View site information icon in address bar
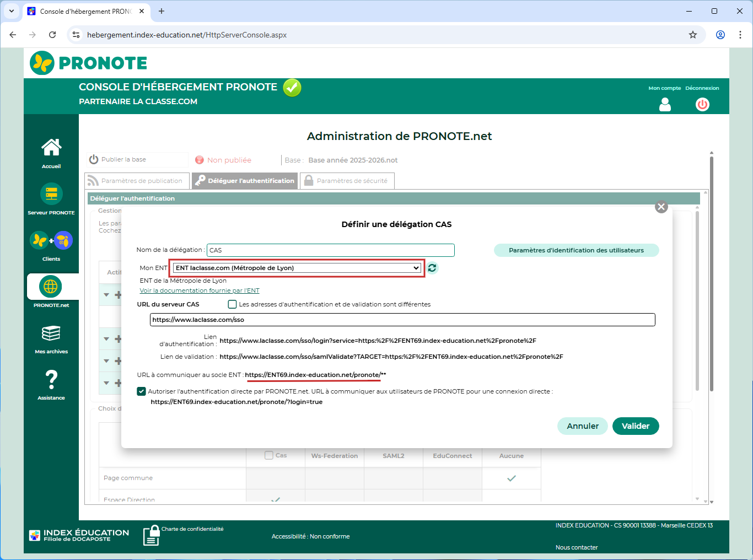753x560 pixels. click(77, 35)
